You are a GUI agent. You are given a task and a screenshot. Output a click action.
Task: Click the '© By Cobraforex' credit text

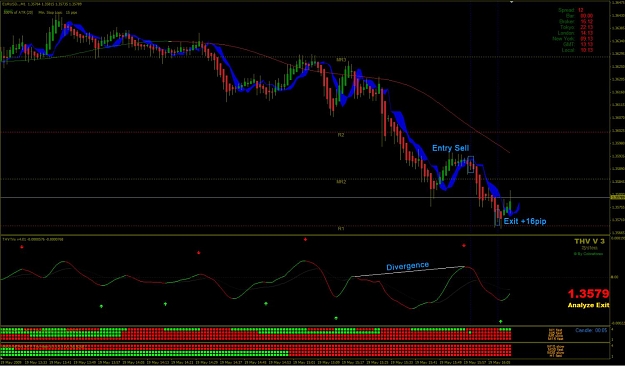588,254
